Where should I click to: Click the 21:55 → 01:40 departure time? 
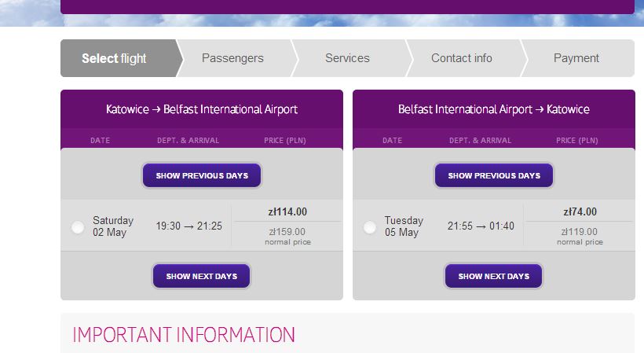point(481,226)
